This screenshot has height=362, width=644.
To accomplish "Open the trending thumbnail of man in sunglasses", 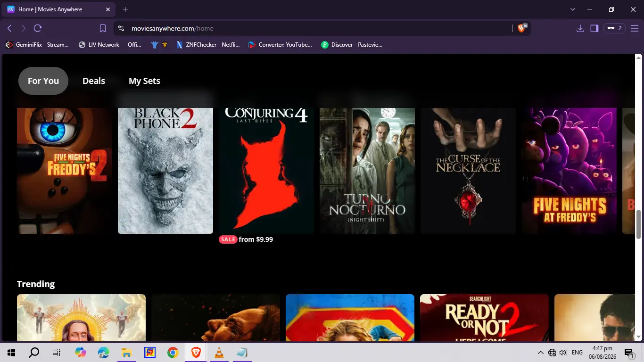I will pyautogui.click(x=595, y=318).
